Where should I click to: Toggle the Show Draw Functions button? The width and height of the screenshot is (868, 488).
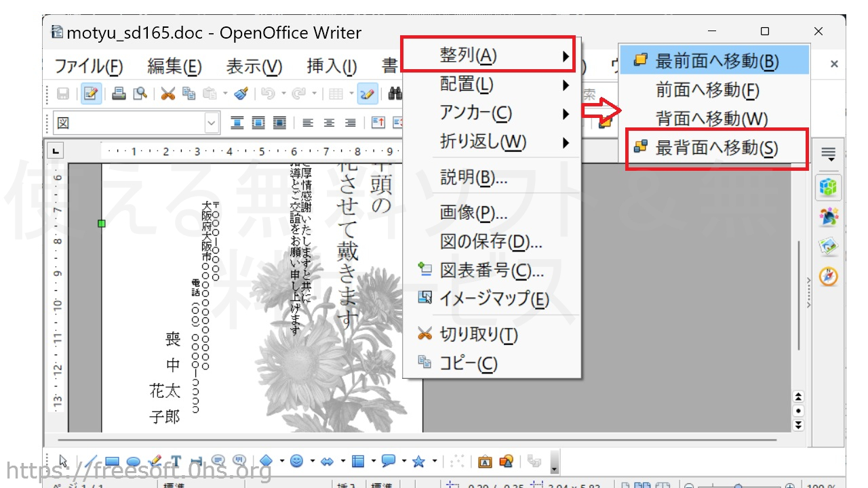[x=368, y=94]
